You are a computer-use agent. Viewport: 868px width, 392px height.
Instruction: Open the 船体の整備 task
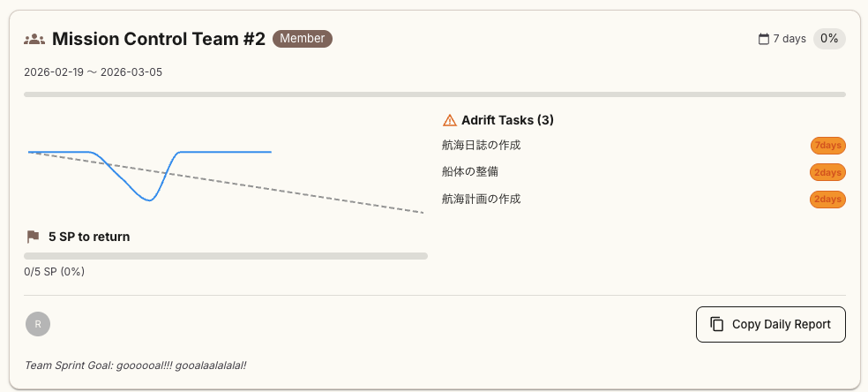pos(476,171)
